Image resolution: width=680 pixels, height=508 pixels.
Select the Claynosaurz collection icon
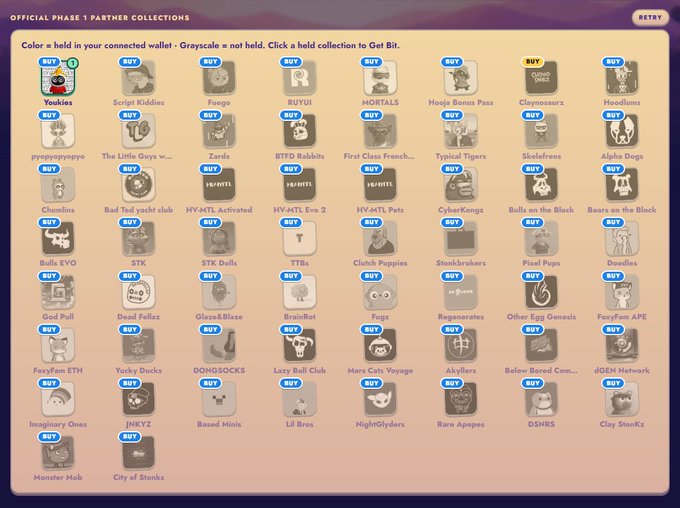coord(542,79)
